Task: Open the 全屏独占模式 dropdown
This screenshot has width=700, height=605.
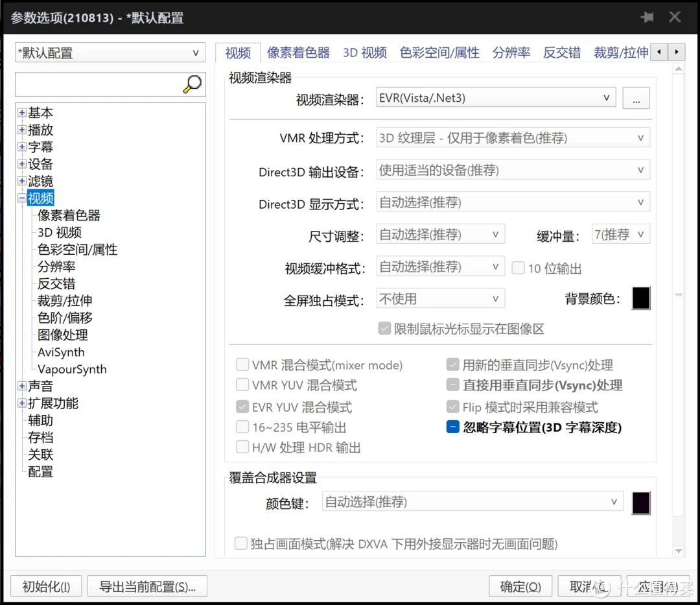Action: (441, 299)
